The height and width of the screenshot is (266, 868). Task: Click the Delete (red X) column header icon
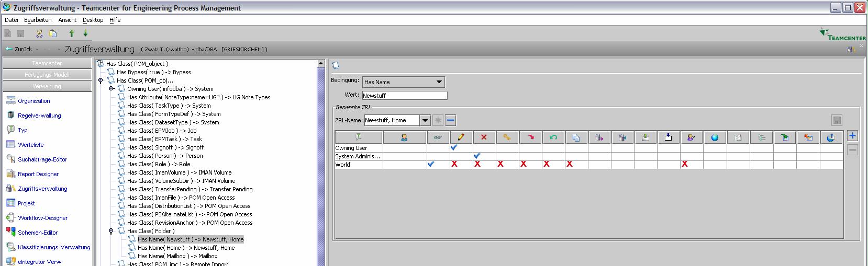(x=484, y=137)
